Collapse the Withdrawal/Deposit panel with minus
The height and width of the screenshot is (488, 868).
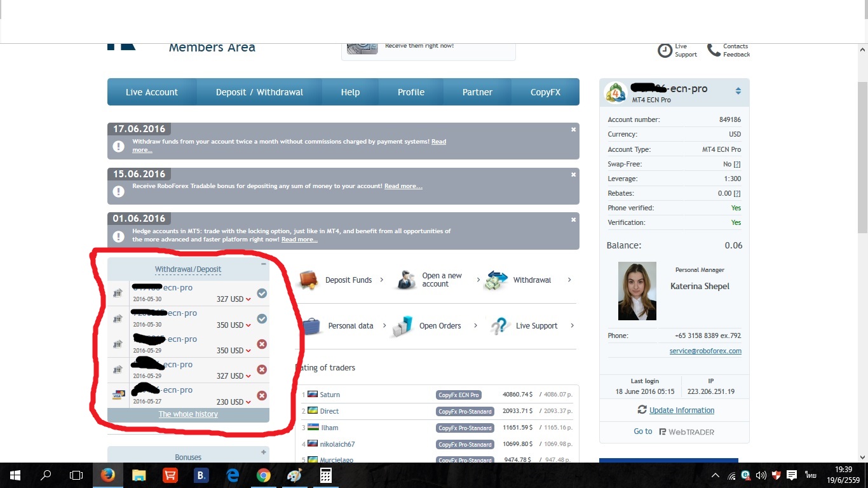click(264, 264)
